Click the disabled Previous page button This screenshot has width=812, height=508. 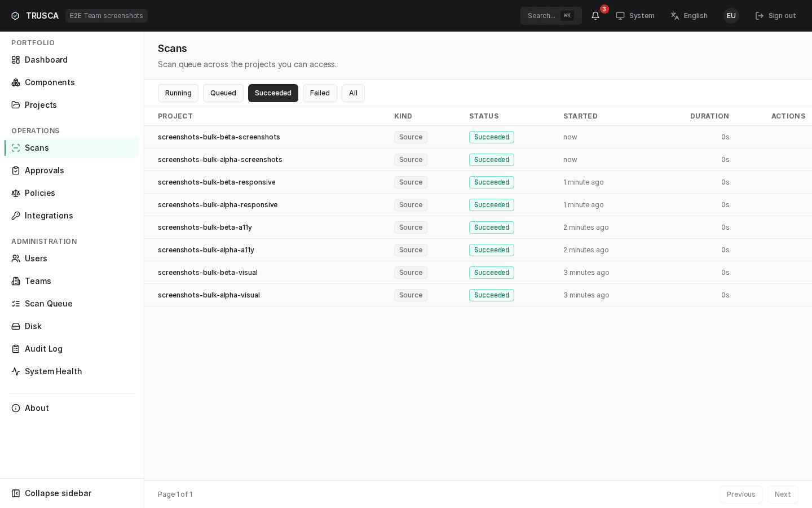point(741,494)
